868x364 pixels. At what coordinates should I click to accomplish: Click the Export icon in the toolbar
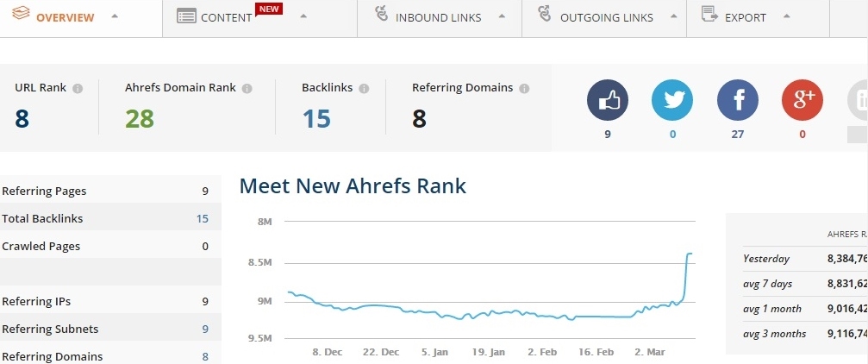pos(710,15)
